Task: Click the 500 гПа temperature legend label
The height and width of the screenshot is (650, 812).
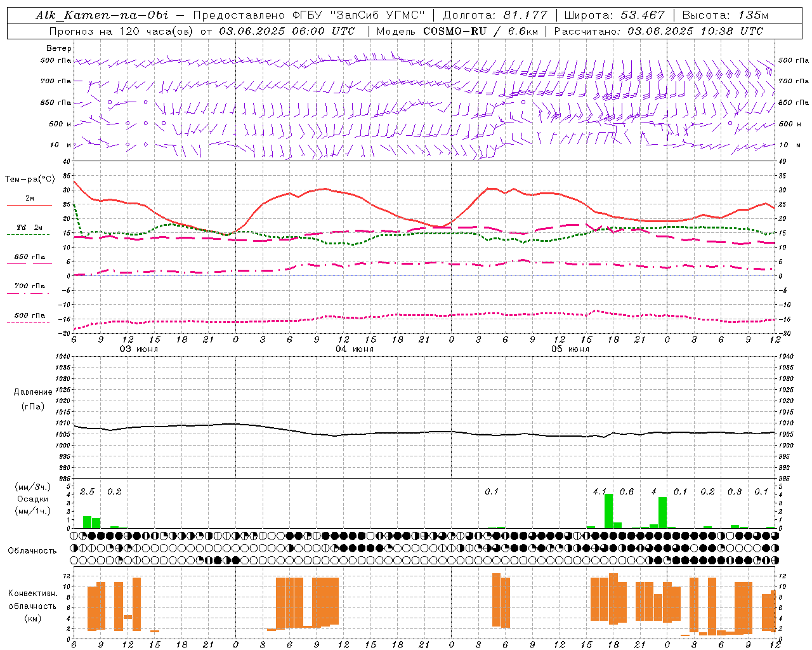Action: [30, 315]
